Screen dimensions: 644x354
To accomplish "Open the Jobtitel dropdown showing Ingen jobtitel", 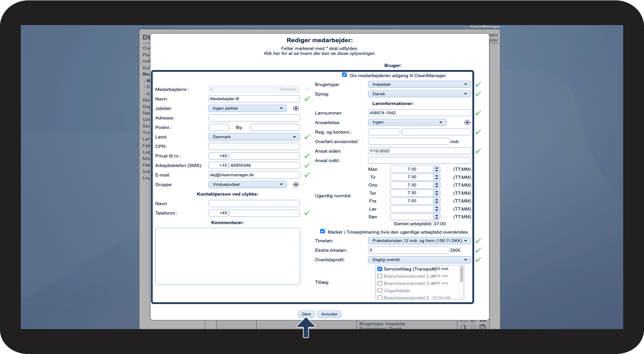I will pos(247,108).
